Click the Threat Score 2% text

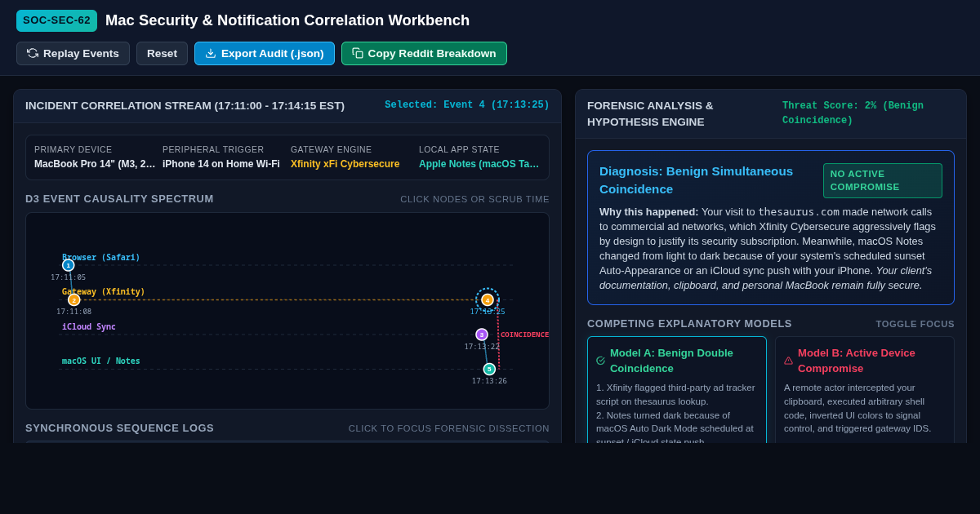coord(853,113)
